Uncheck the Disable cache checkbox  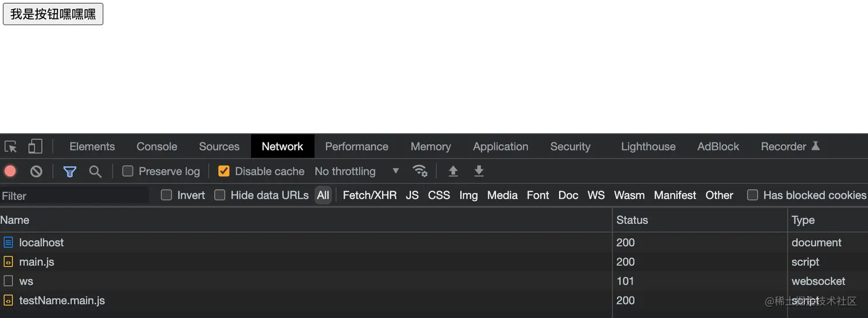coord(224,171)
